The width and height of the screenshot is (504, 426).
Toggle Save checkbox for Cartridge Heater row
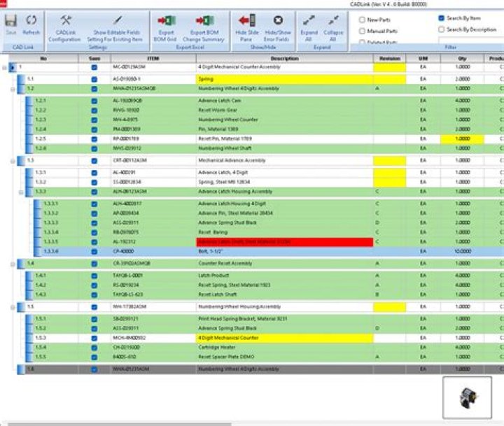[x=94, y=348]
